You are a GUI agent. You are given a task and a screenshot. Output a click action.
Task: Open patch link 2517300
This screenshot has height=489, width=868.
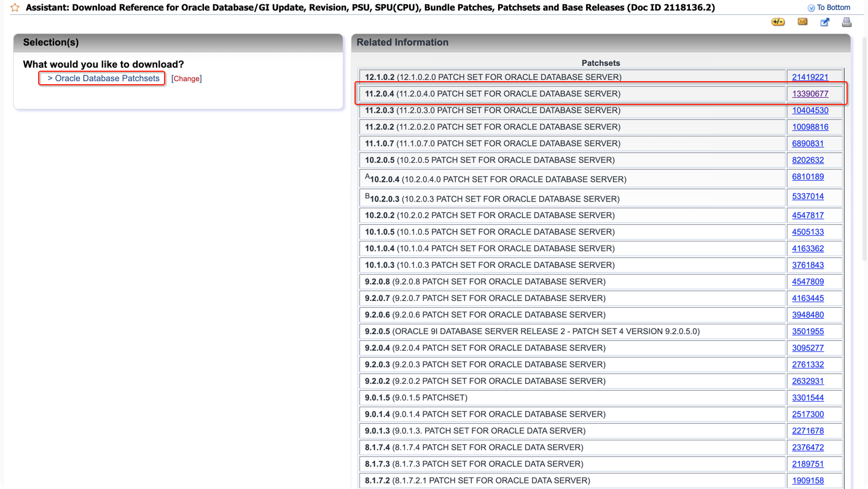808,414
